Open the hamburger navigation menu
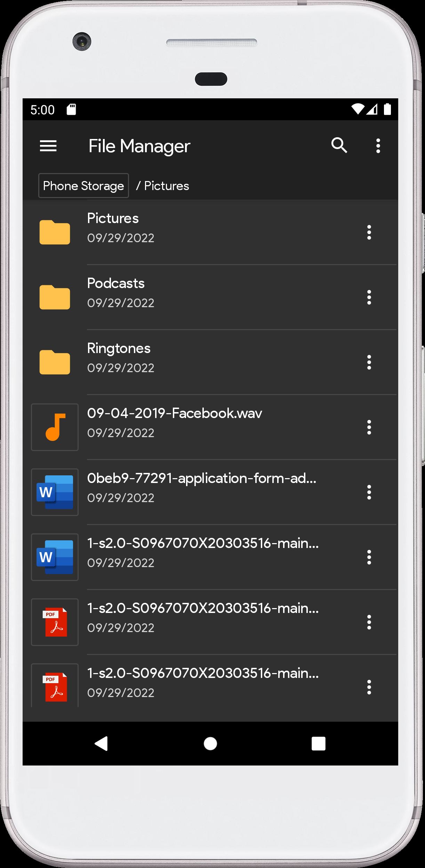This screenshot has width=425, height=868. click(x=48, y=146)
